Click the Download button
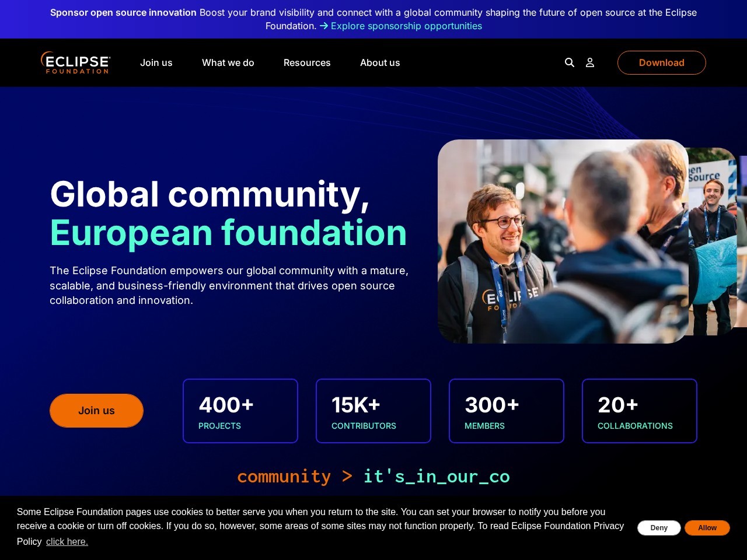This screenshot has height=560, width=747. [x=662, y=62]
